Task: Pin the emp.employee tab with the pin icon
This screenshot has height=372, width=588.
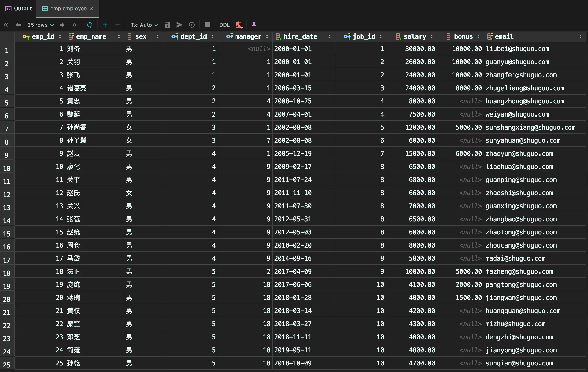Action: click(x=254, y=25)
